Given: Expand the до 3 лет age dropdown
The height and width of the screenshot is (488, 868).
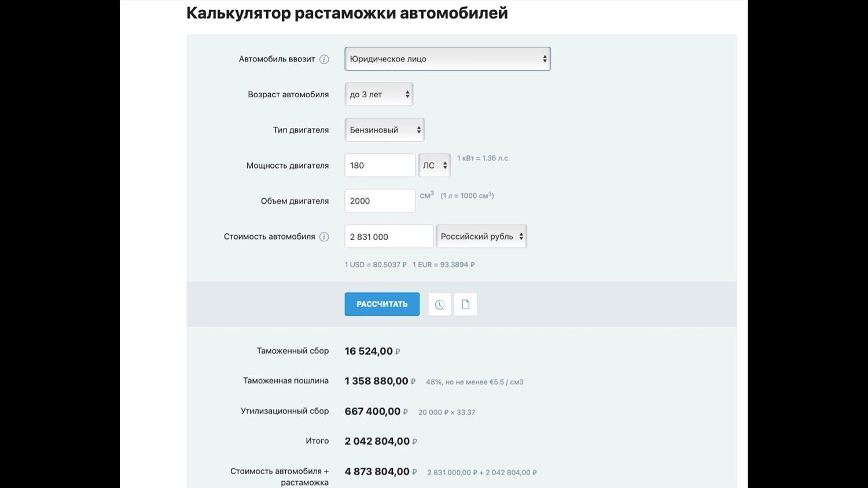Looking at the screenshot, I should [x=378, y=94].
